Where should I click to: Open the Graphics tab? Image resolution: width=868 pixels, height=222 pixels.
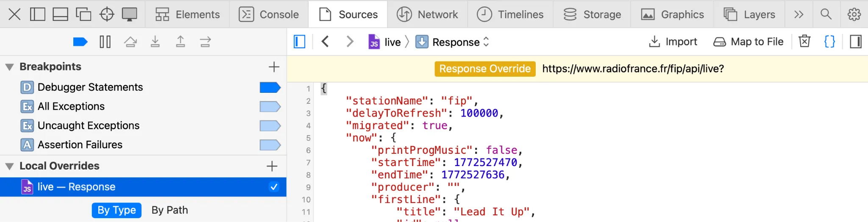[x=672, y=14]
